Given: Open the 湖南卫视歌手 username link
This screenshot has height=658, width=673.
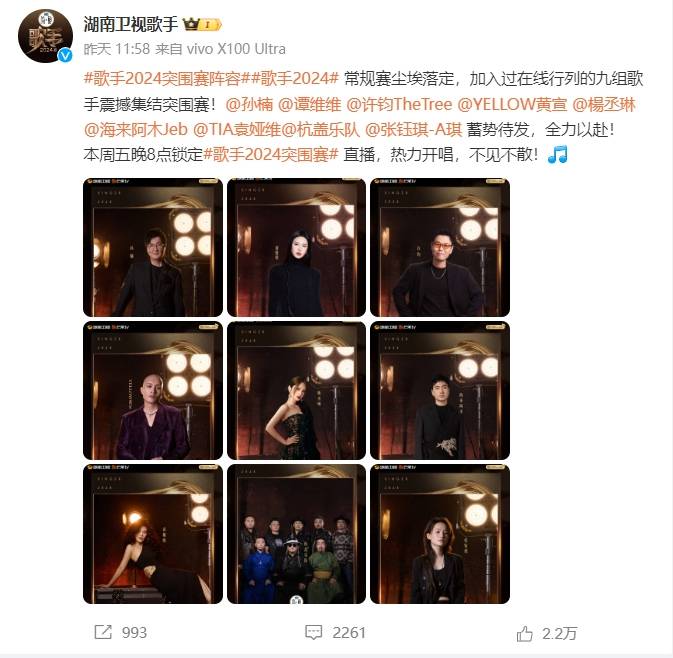Looking at the screenshot, I should 130,24.
